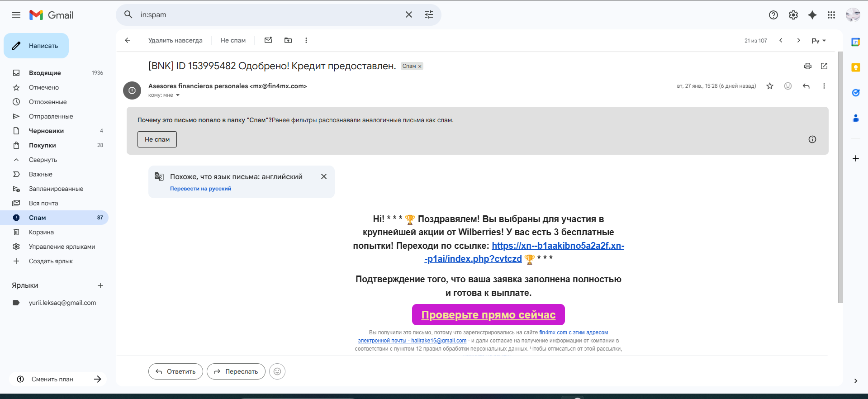Open the Move to folder icon
Image resolution: width=868 pixels, height=399 pixels.
288,40
